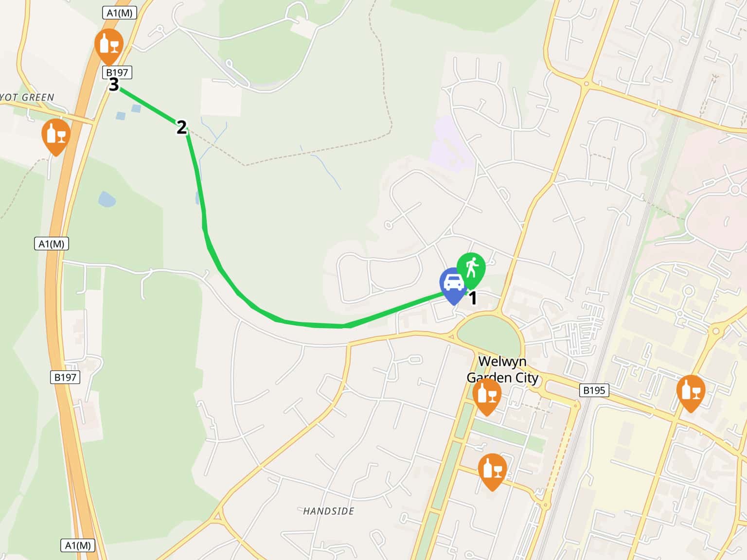Click route waypoint number 1
The width and height of the screenshot is (747, 560).
pyautogui.click(x=472, y=298)
